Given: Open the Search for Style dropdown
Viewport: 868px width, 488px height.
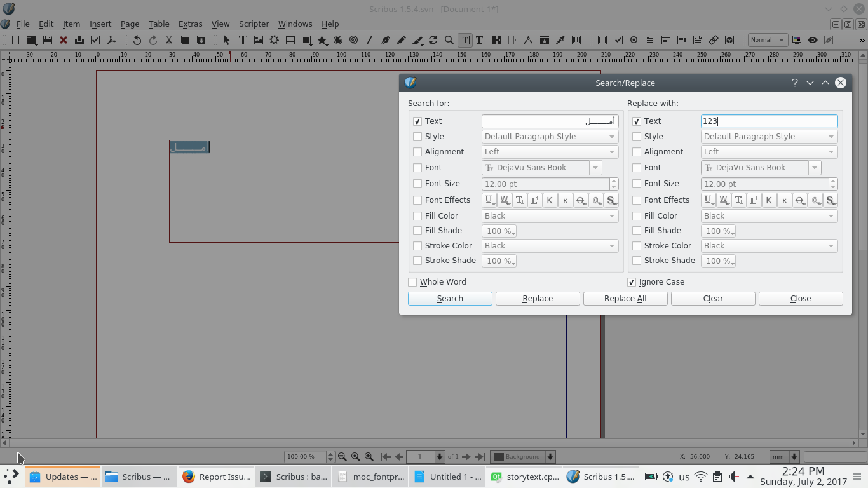Looking at the screenshot, I should 550,137.
